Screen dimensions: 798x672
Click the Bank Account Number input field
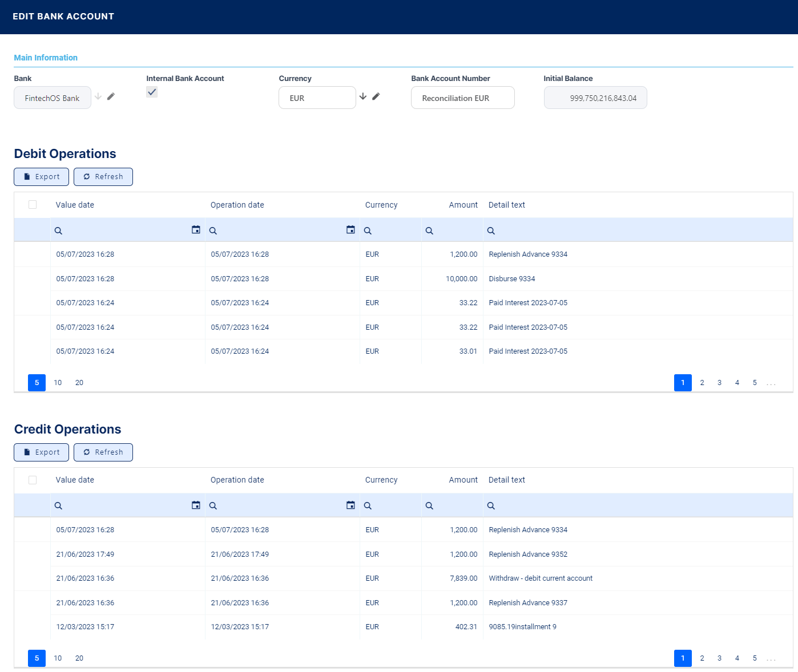point(462,98)
